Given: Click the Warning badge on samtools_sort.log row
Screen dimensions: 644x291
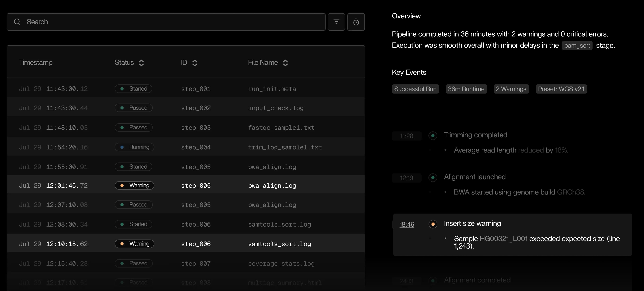Looking at the screenshot, I should pyautogui.click(x=134, y=244).
